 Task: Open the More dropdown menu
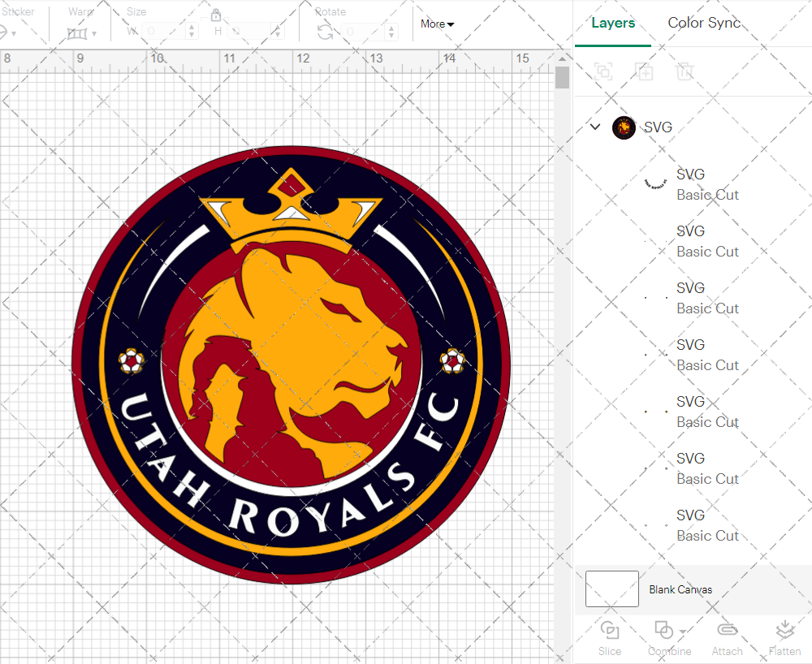437,24
